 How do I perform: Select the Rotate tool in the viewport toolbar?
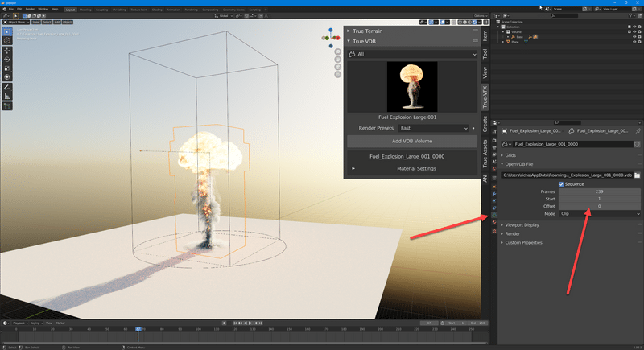[7, 60]
